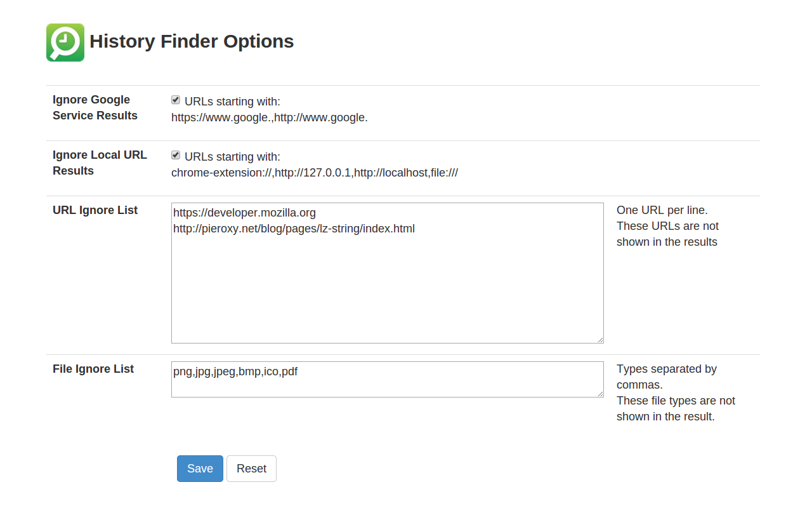Place cursor on the pieroxy.net URL line
Image resolution: width=812 pixels, height=508 pixels.
(x=294, y=229)
